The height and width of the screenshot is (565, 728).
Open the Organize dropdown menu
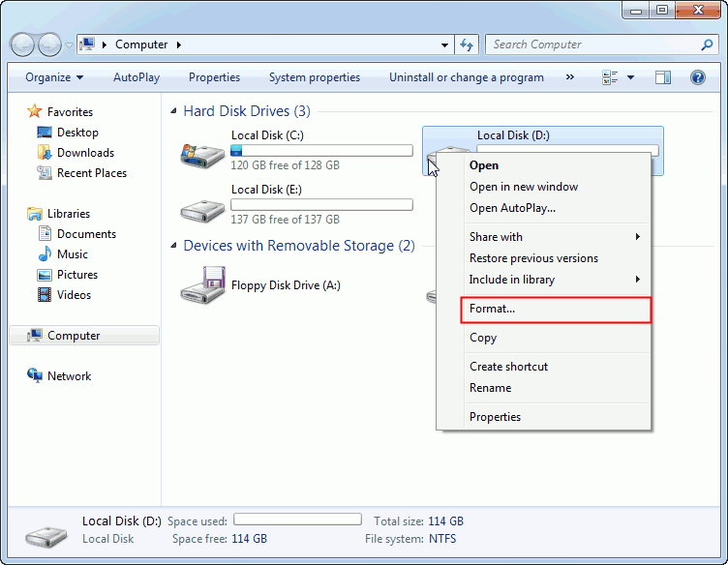(x=54, y=77)
